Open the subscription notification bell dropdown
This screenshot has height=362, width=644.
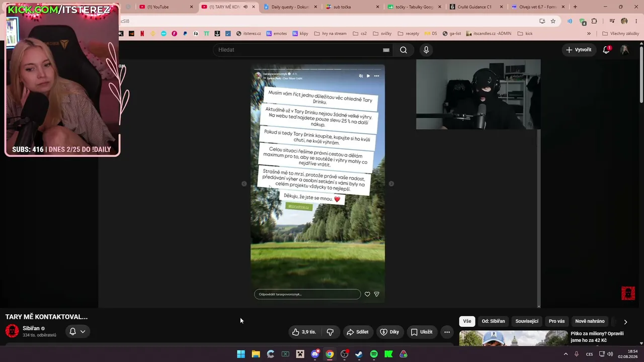77,331
